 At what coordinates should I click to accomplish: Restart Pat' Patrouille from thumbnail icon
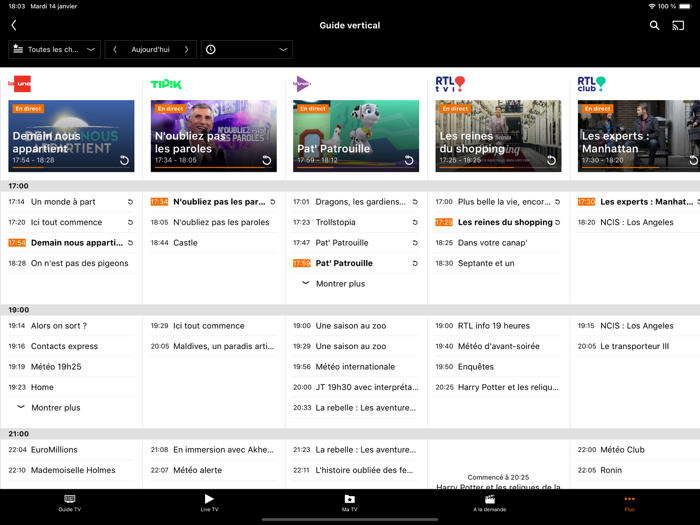click(x=409, y=160)
